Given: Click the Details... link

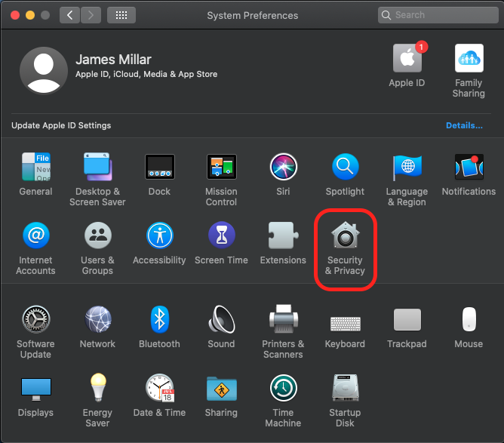Looking at the screenshot, I should click(x=464, y=125).
